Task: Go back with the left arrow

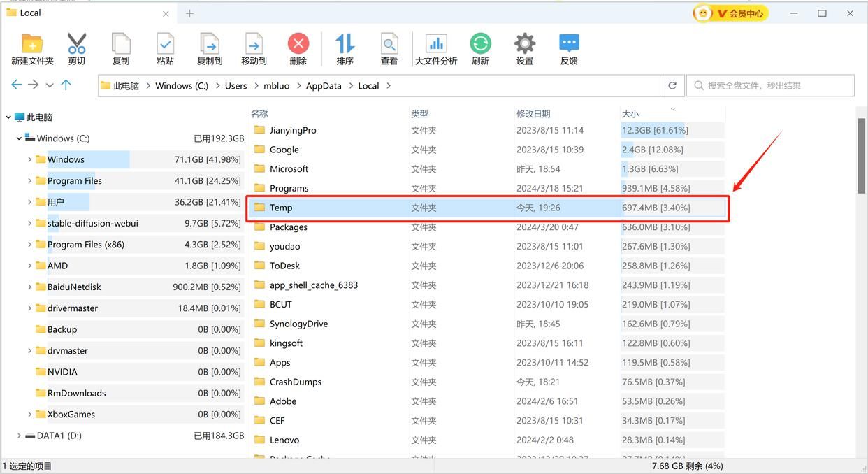Action: click(x=17, y=85)
